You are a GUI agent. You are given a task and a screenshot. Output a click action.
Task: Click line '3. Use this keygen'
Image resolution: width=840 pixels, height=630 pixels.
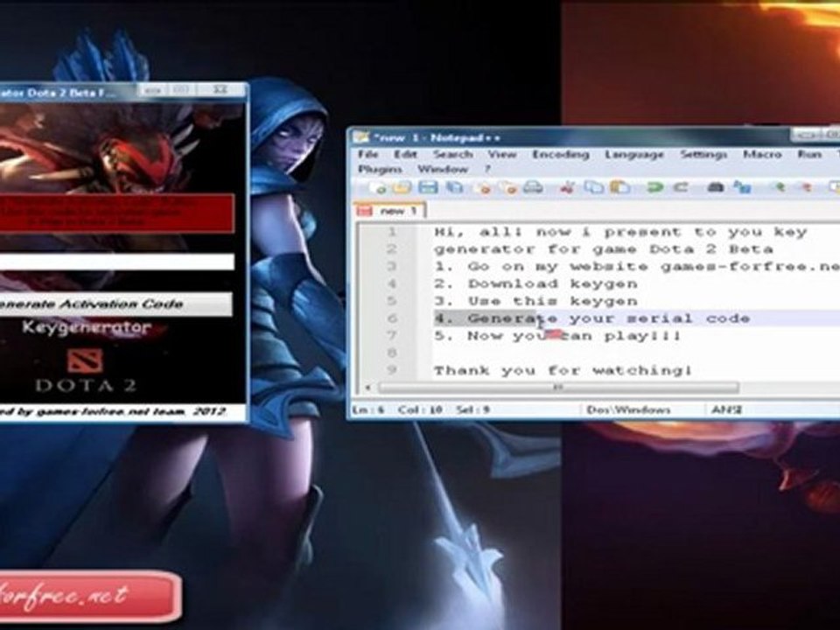coord(535,301)
